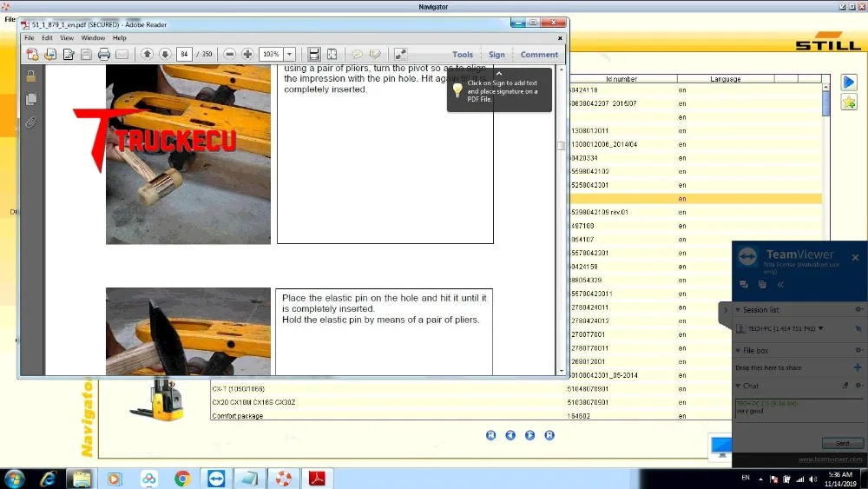868x489 pixels.
Task: Click the Create PDF icon in Adobe Reader
Action: point(32,54)
